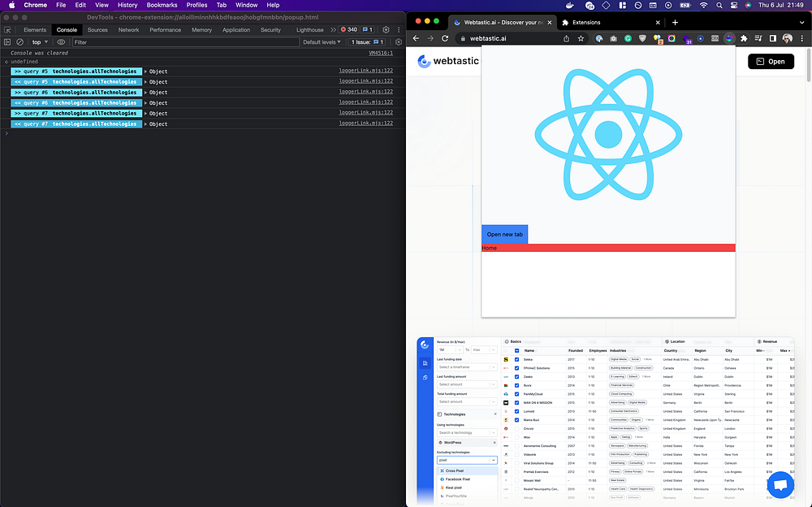Click the 1 Issue button

(367, 42)
